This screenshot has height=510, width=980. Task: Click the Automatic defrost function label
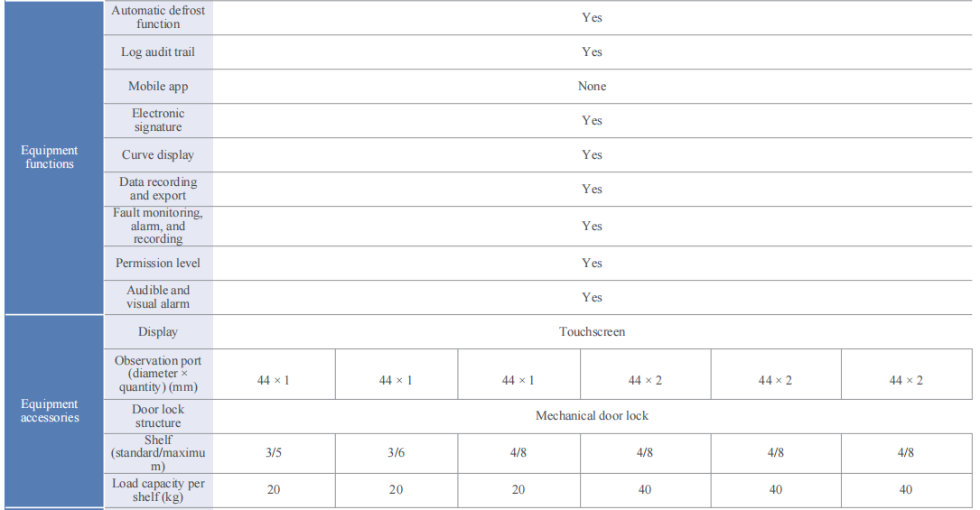[x=158, y=17]
